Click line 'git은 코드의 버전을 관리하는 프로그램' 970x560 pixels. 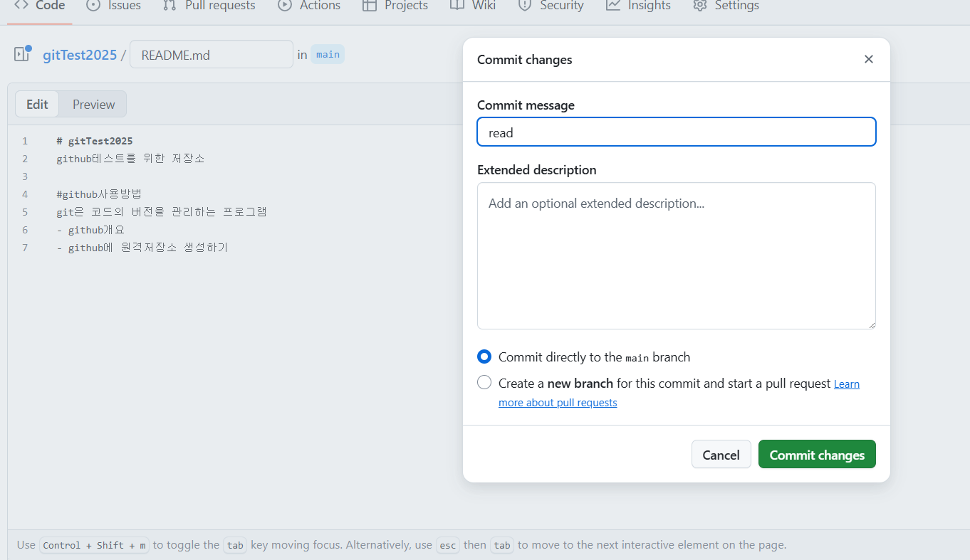tap(162, 212)
